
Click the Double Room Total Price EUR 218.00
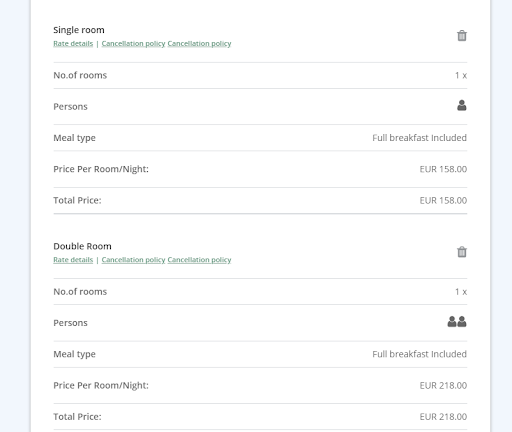tap(443, 417)
